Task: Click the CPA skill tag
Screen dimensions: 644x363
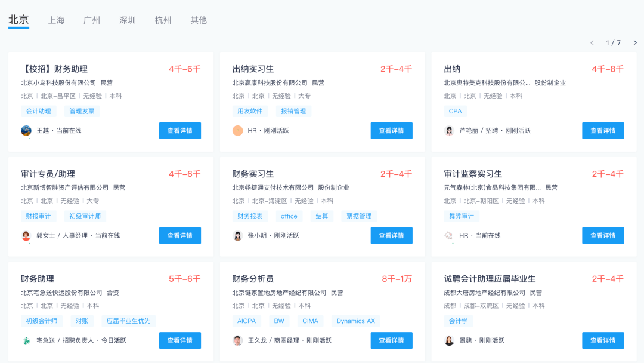Action: coord(455,111)
